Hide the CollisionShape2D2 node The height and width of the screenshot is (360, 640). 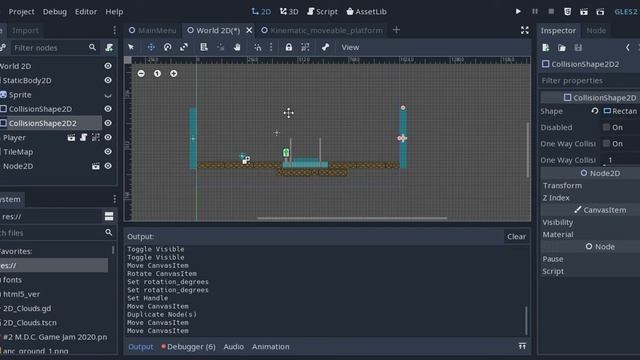coord(108,123)
